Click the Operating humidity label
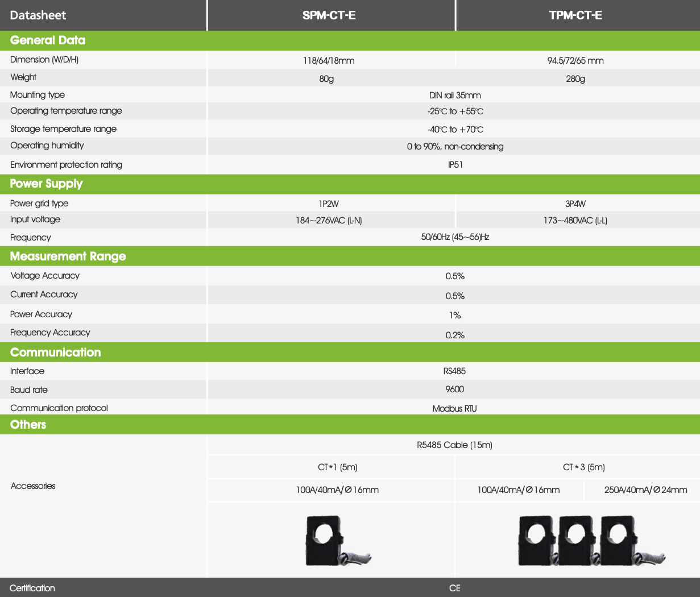Viewport: 700px width, 597px height. 47,146
